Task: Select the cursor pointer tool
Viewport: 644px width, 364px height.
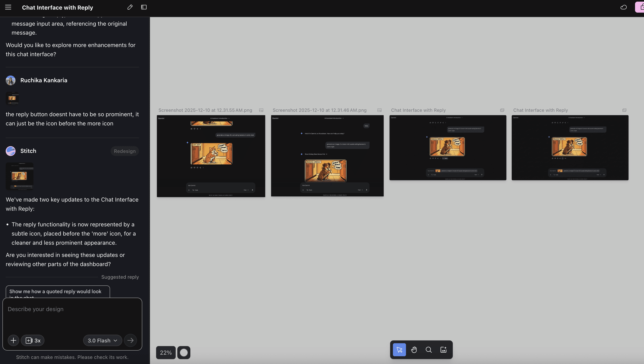Action: (399, 350)
